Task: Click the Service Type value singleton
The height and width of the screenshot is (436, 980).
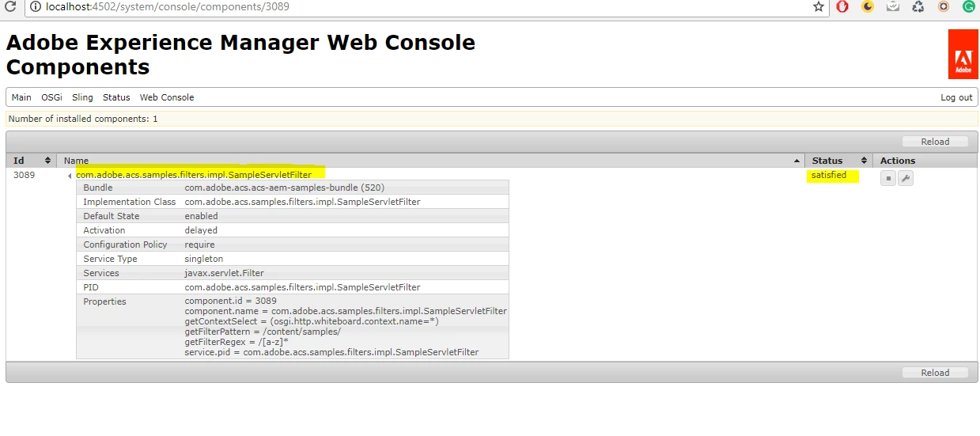Action: [204, 259]
